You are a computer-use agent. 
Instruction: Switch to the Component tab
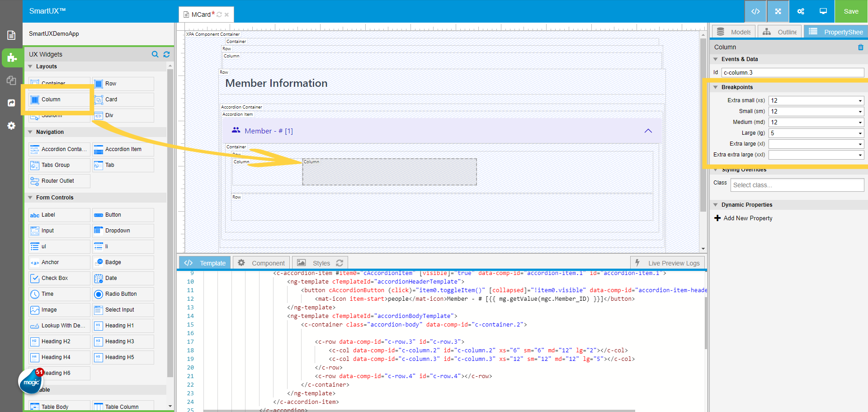262,263
